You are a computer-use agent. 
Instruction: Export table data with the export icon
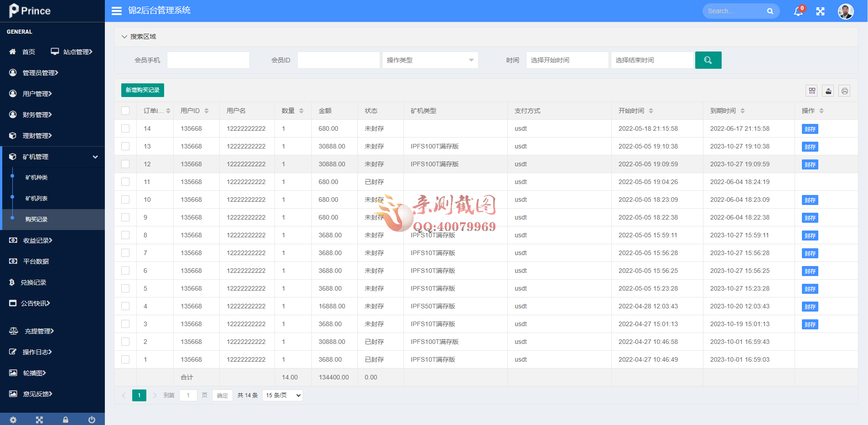(x=828, y=91)
